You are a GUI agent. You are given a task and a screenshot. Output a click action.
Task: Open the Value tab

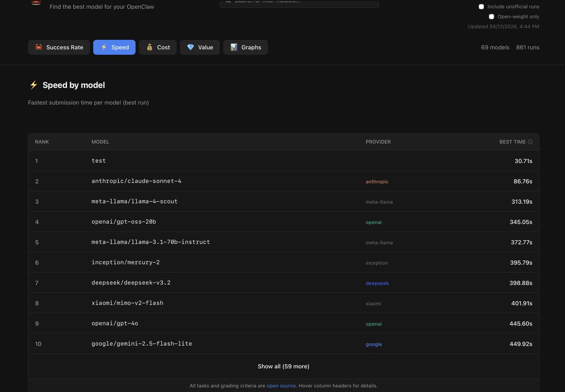click(200, 47)
